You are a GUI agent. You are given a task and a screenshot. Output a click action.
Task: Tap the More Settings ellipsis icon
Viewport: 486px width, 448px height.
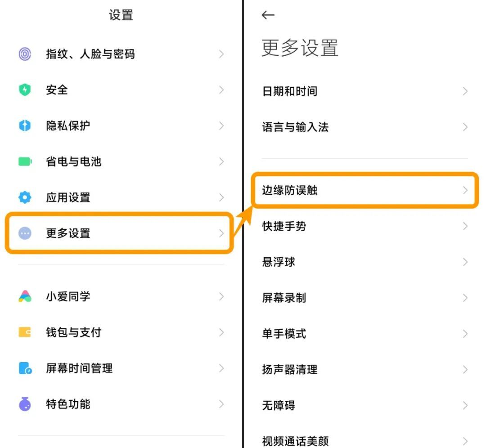coord(25,233)
